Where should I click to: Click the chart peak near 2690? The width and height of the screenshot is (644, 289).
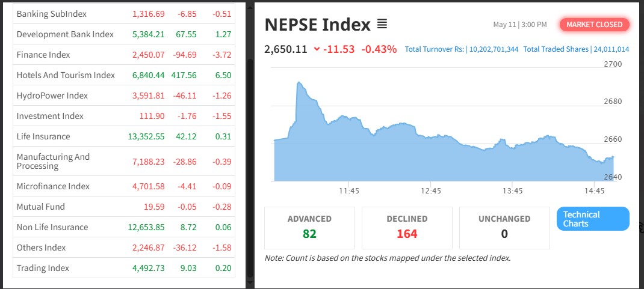click(299, 84)
